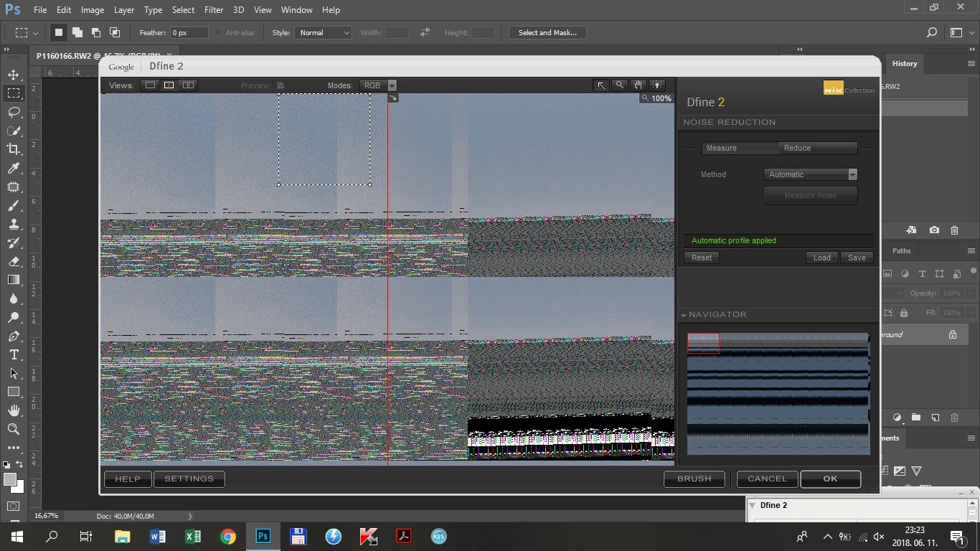
Task: Select the Eraser tool
Action: [x=14, y=261]
